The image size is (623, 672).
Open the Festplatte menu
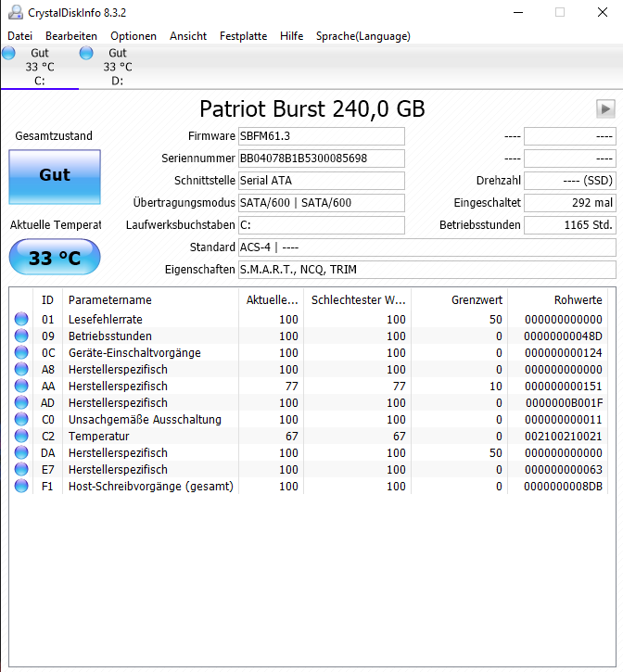243,36
